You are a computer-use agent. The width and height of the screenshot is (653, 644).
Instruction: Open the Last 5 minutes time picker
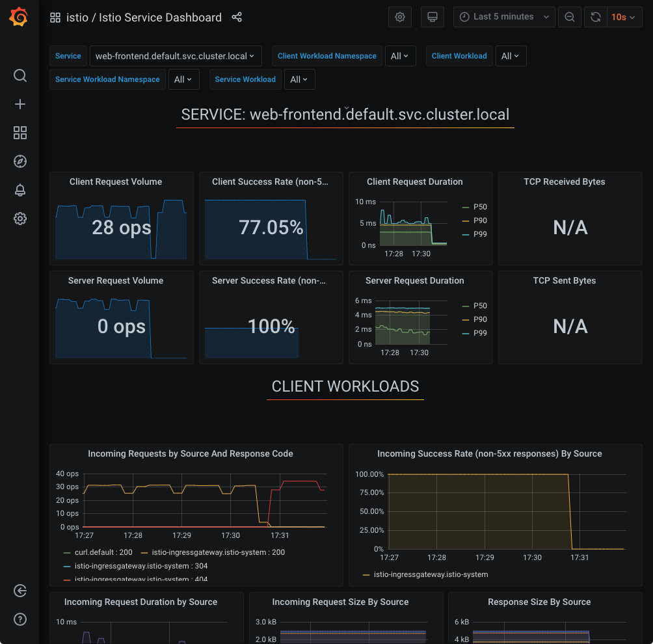(x=504, y=17)
